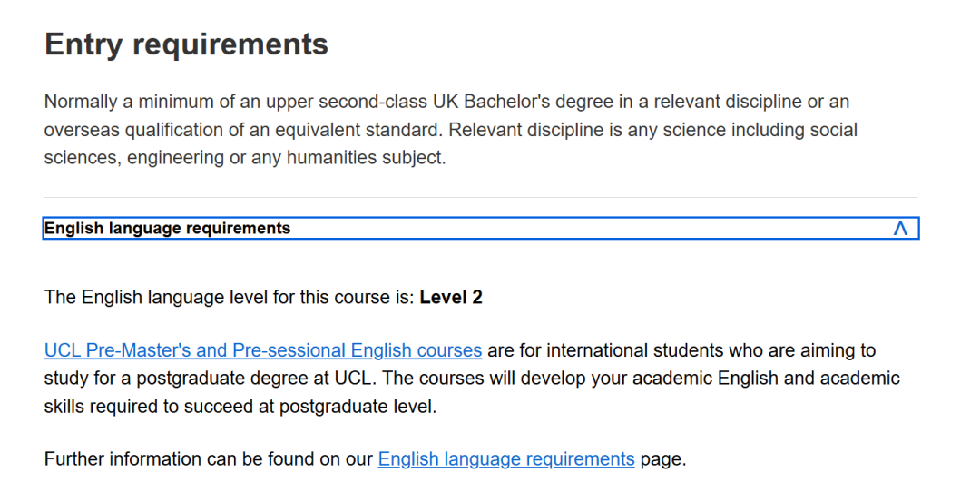This screenshot has width=980, height=502.
Task: Click 'skills required to succeed at postgraduate level'
Action: (x=240, y=407)
